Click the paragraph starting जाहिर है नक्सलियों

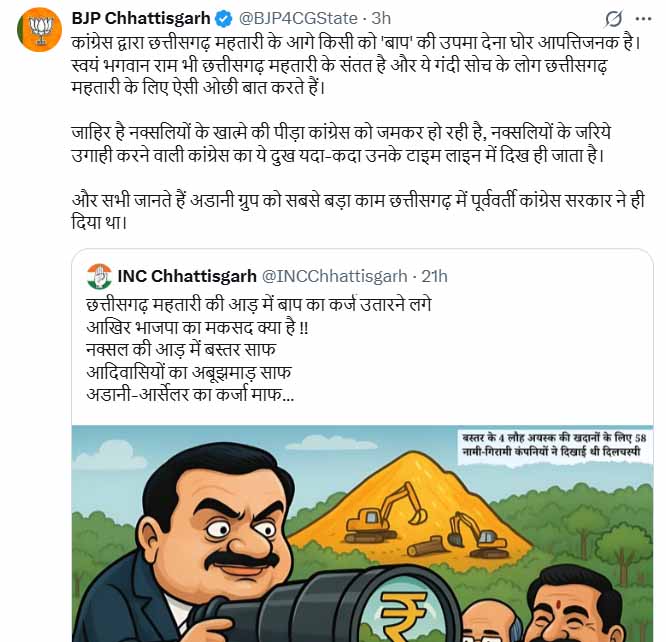click(341, 144)
